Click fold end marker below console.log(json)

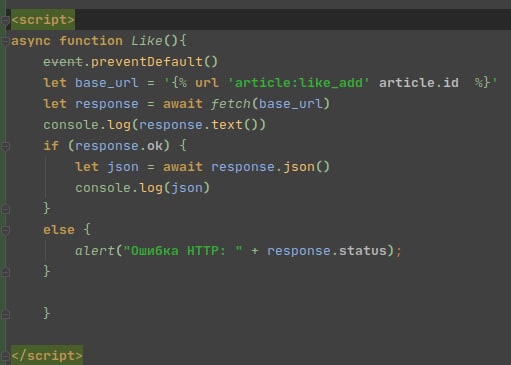[5, 209]
